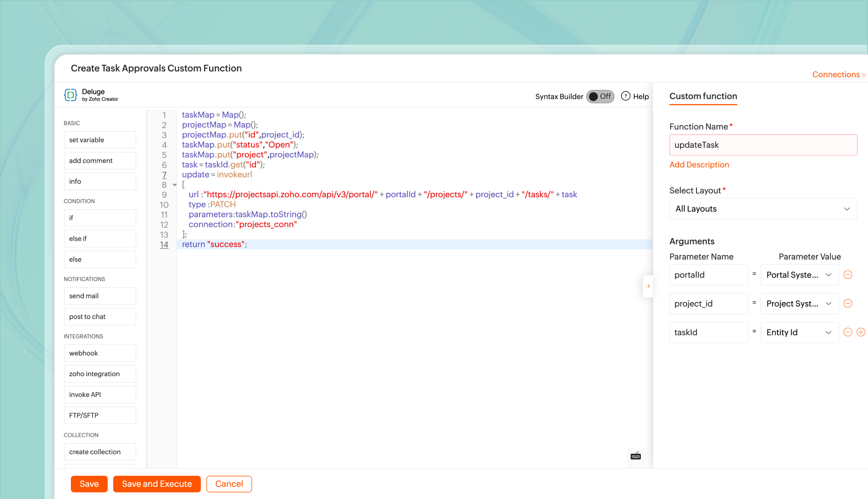Click the keyboard shortcuts icon

click(x=635, y=456)
